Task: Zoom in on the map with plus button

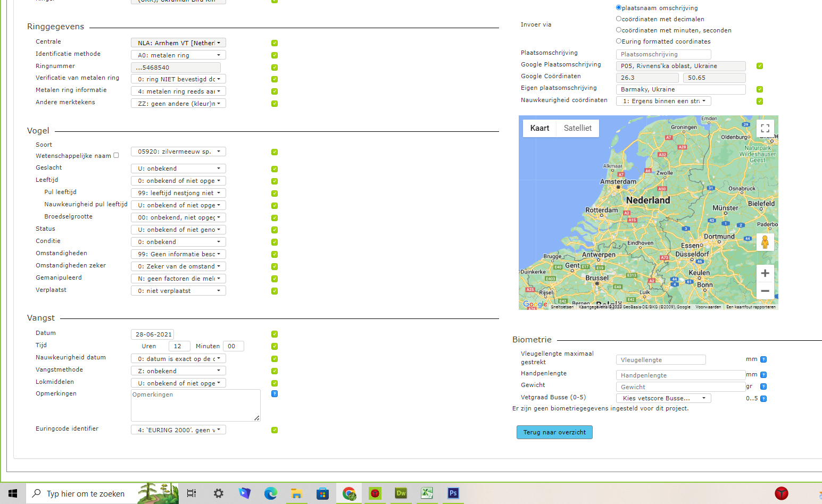Action: 765,273
